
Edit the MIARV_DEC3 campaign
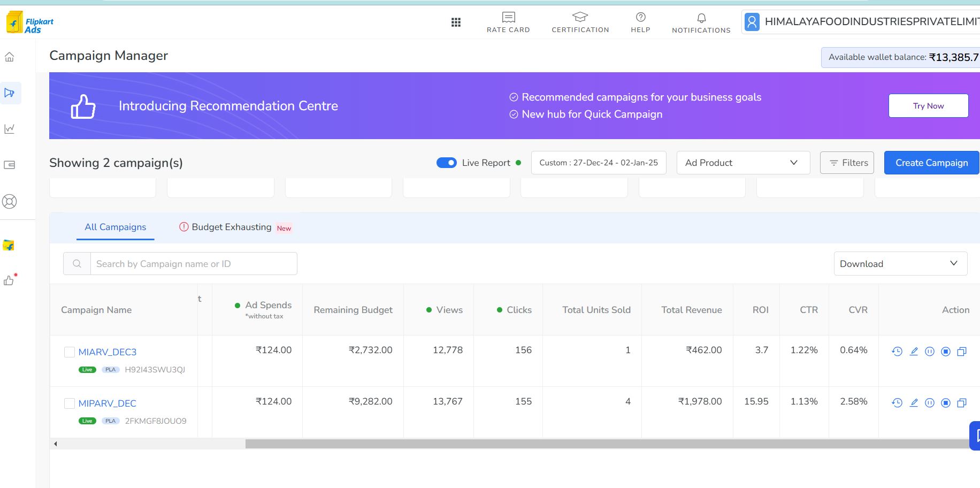[914, 352]
